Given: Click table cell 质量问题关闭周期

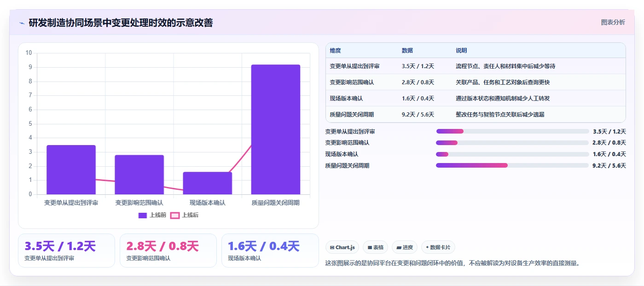Looking at the screenshot, I should point(352,115).
